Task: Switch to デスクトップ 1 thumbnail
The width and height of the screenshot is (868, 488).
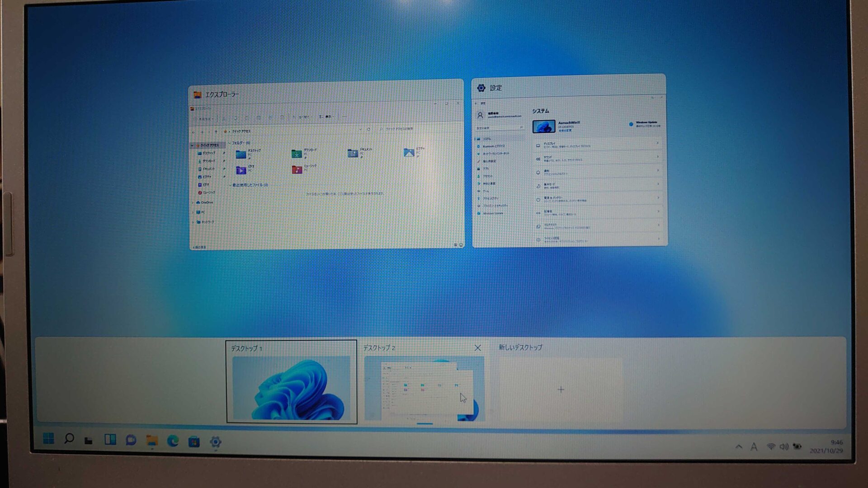Action: tap(291, 388)
